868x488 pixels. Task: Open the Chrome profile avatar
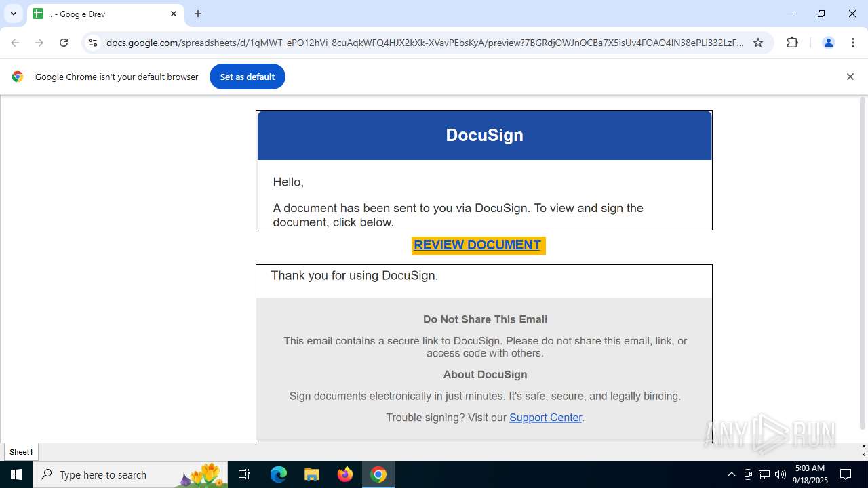[x=828, y=43]
